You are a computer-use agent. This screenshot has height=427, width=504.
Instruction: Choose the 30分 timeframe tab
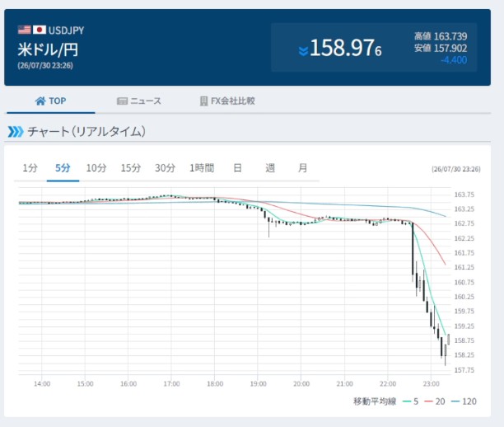coord(165,168)
